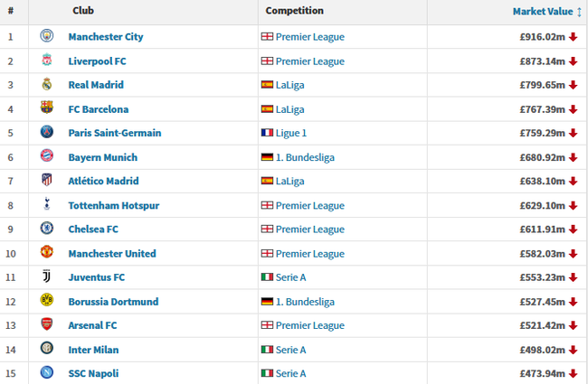Open the Ligue 1 competition link

291,133
